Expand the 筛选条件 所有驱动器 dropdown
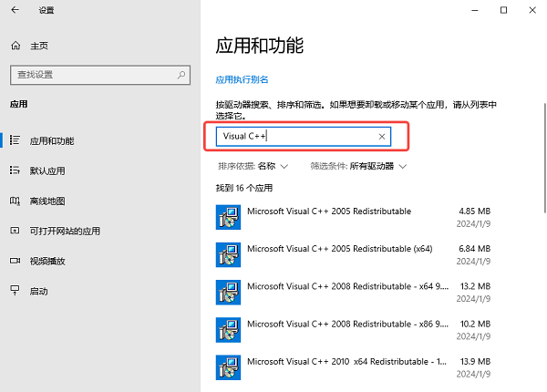 (370, 167)
